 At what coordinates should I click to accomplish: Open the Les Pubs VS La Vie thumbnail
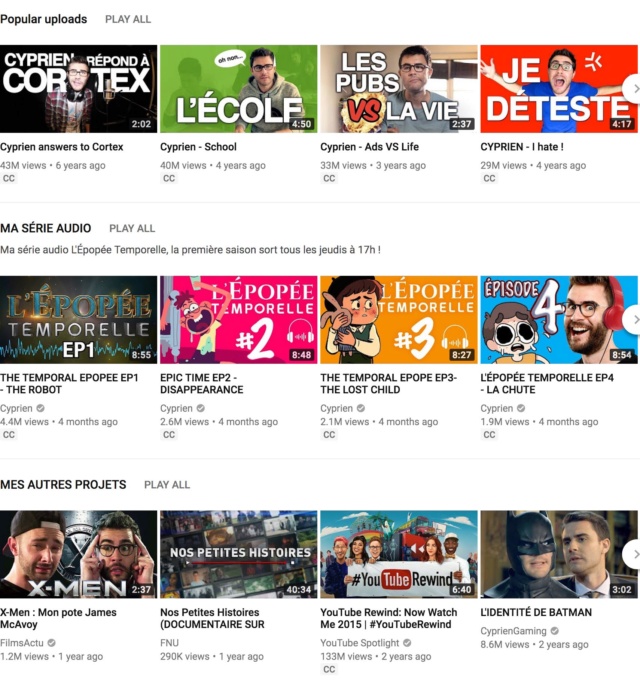pos(399,89)
